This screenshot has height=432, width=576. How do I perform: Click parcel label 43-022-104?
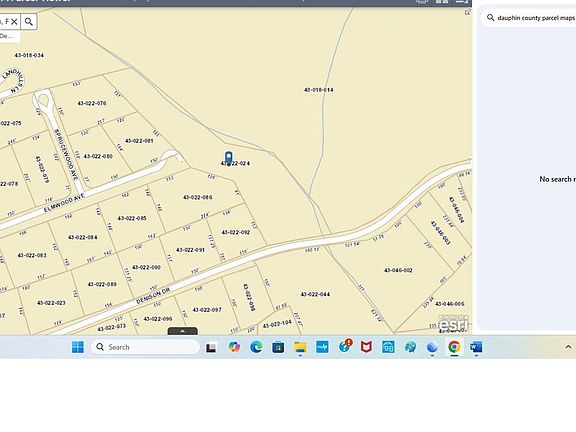pyautogui.click(x=277, y=324)
